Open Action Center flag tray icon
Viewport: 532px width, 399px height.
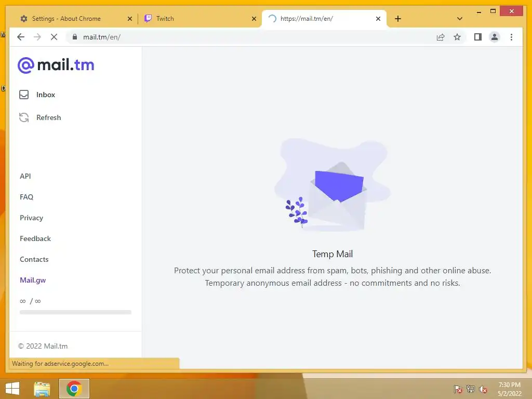point(458,389)
